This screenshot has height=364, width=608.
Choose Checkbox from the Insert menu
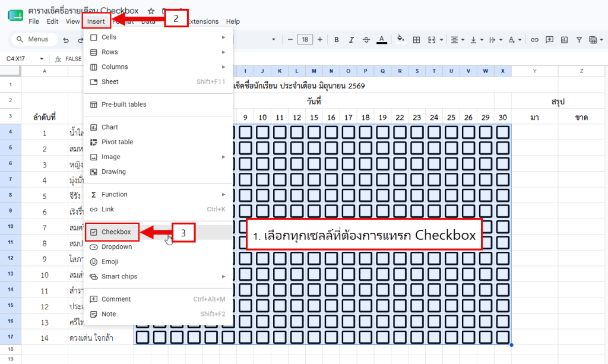pyautogui.click(x=158, y=232)
